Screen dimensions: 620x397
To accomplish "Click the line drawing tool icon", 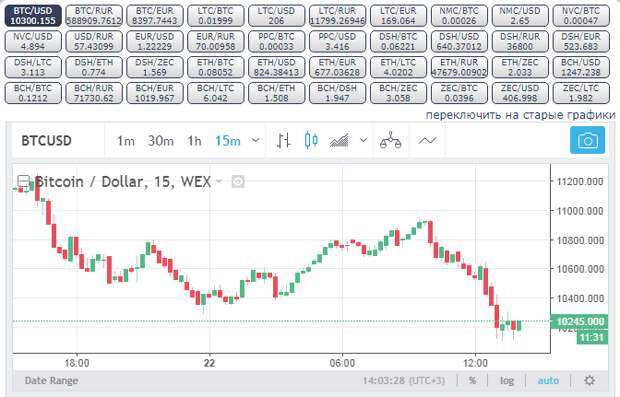I will [x=427, y=140].
